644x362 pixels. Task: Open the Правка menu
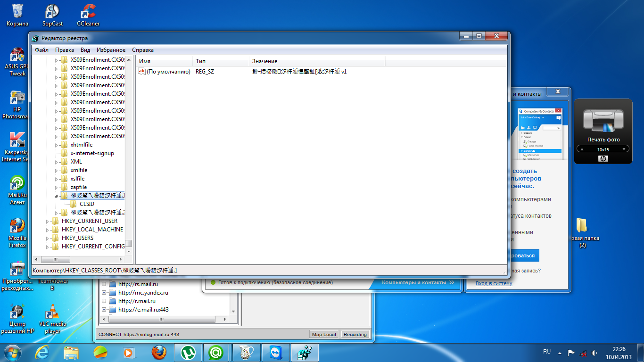(x=64, y=50)
